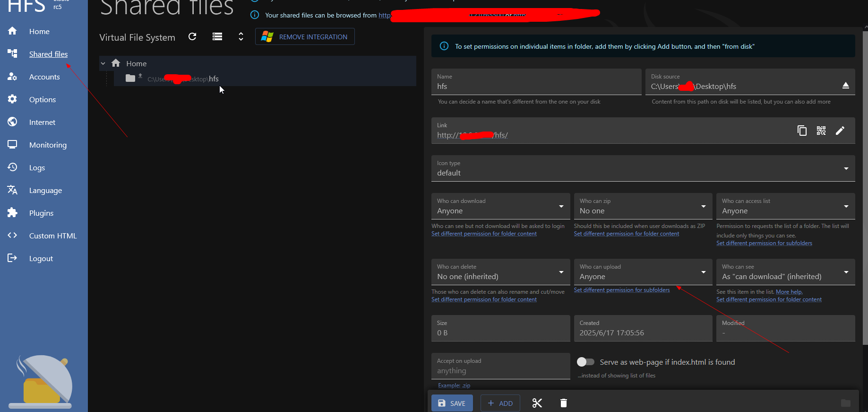Click the Custom HTML code icon
The height and width of the screenshot is (412, 868).
coord(12,235)
